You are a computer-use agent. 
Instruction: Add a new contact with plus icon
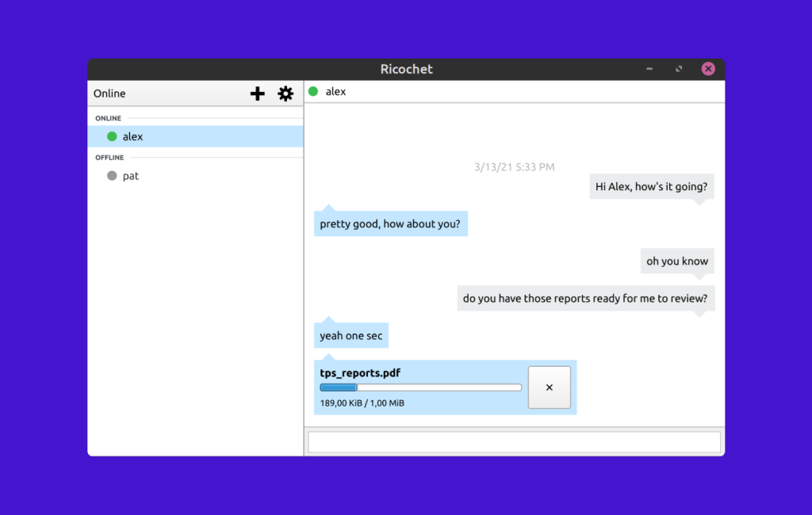click(258, 93)
